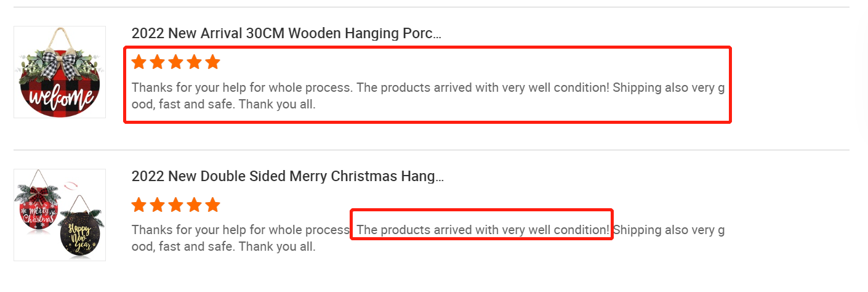Click the last star of the second review
This screenshot has height=292, width=868.
coord(213,205)
